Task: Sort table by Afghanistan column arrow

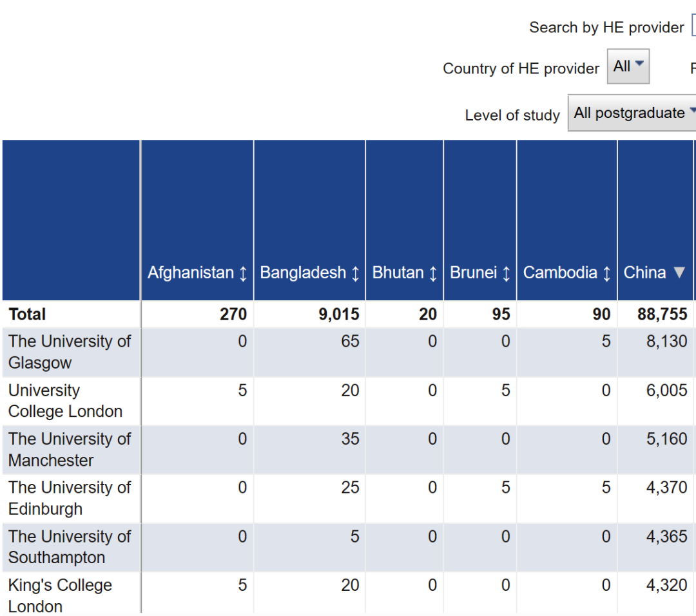Action: point(243,273)
